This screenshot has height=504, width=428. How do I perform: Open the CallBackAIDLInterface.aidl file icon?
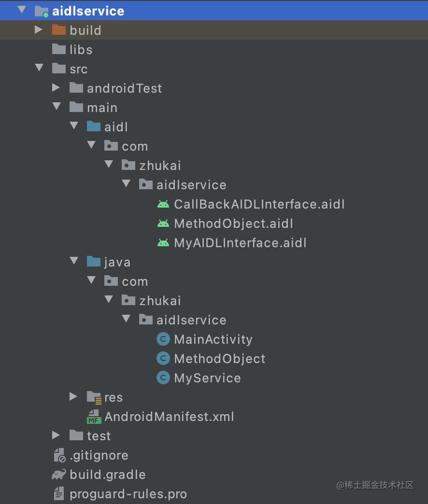(163, 204)
